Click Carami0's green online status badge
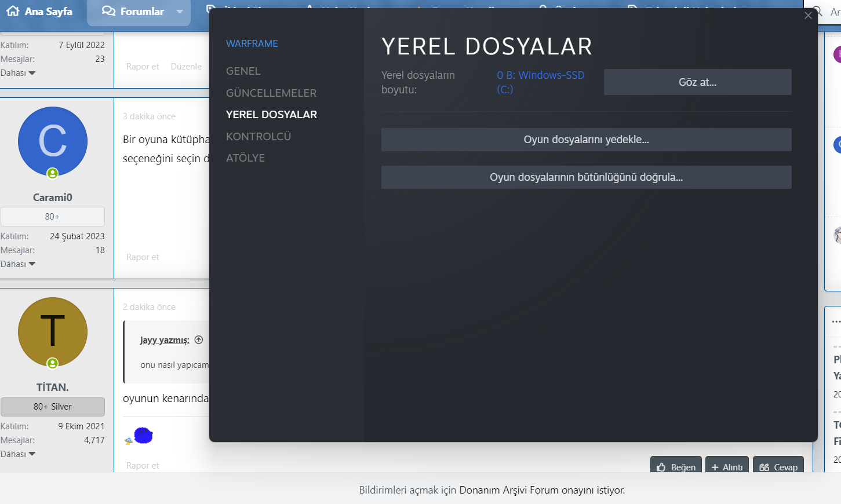This screenshot has height=504, width=841. click(x=53, y=173)
